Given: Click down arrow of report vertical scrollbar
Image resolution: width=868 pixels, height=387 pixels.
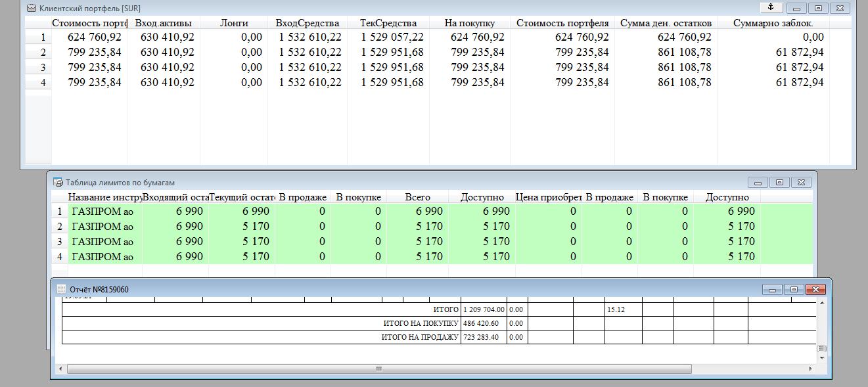Looking at the screenshot, I should point(822,358).
